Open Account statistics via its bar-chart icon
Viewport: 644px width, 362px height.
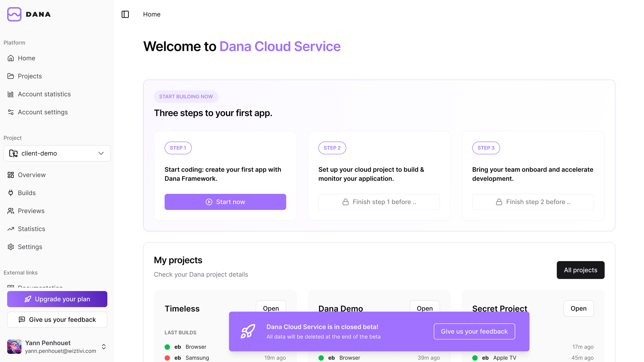[x=11, y=94]
